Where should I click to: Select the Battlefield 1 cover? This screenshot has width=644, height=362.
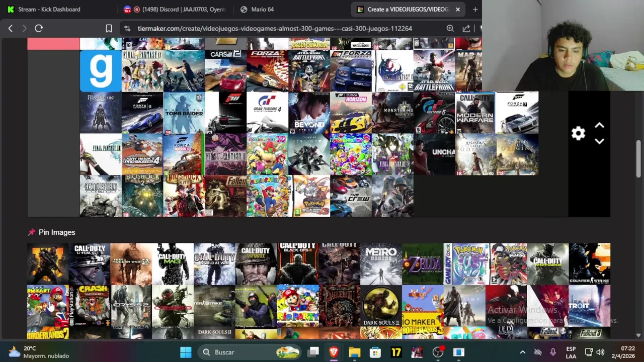pyautogui.click(x=101, y=196)
